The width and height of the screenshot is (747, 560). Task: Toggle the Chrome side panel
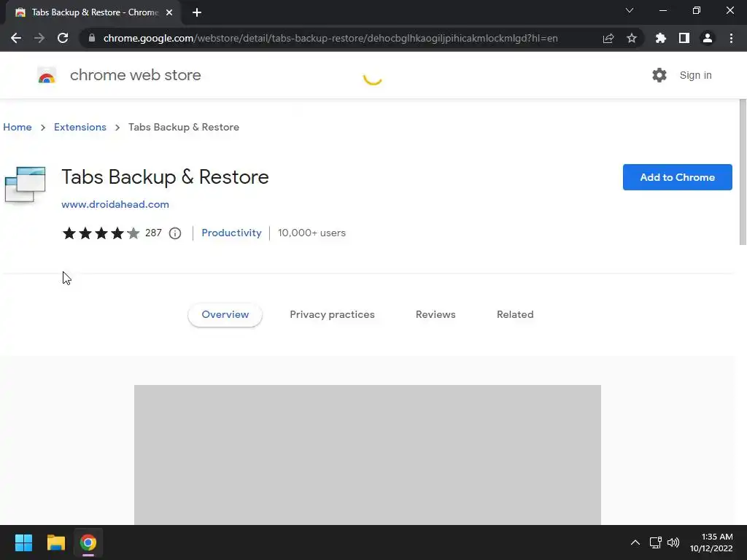click(684, 38)
